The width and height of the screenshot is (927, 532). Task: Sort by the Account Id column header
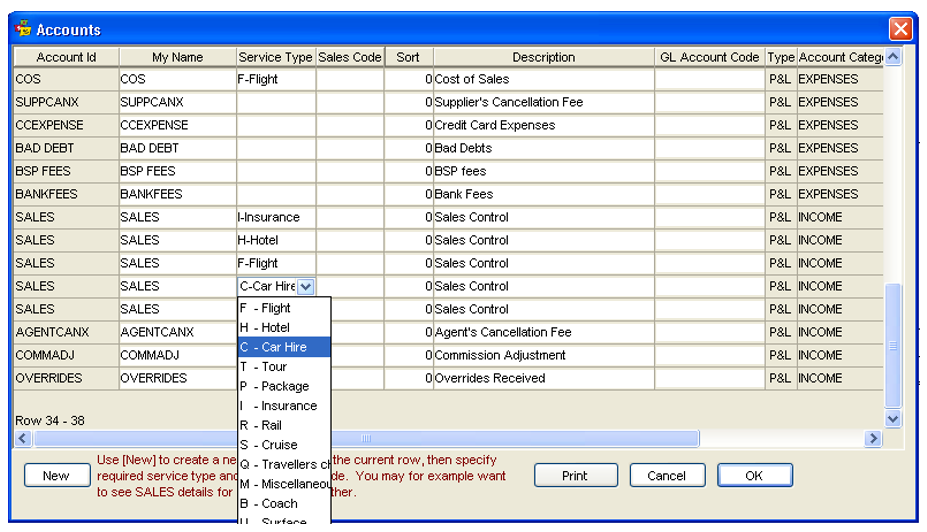[x=66, y=57]
